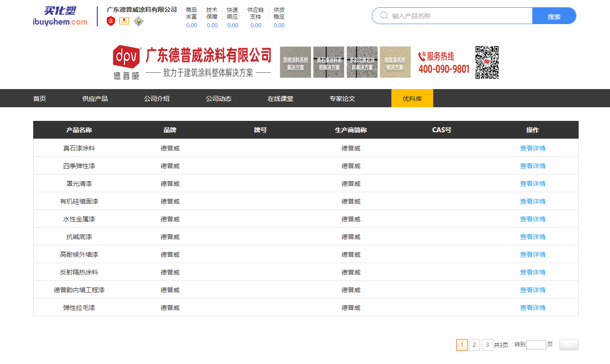Image resolution: width=610 pixels, height=364 pixels.
Task: View details for 弹性拉毛漆
Action: tap(533, 308)
